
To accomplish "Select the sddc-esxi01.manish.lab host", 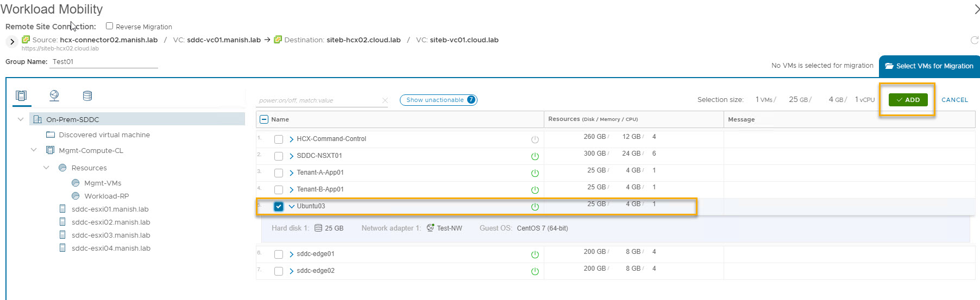I will 110,209.
